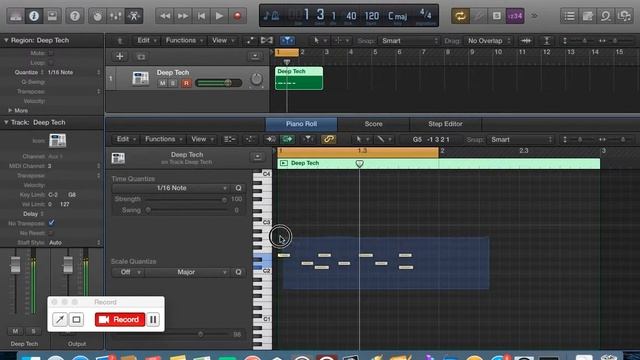Click the red Record button in recorder window
Image resolution: width=640 pixels, height=360 pixels.
[x=120, y=319]
